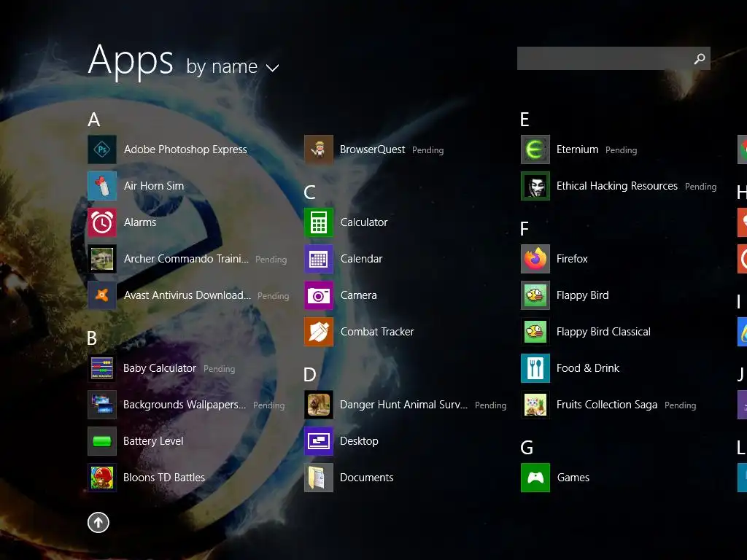Click the 'Desktop' app name
This screenshot has height=560, width=747.
coord(359,441)
